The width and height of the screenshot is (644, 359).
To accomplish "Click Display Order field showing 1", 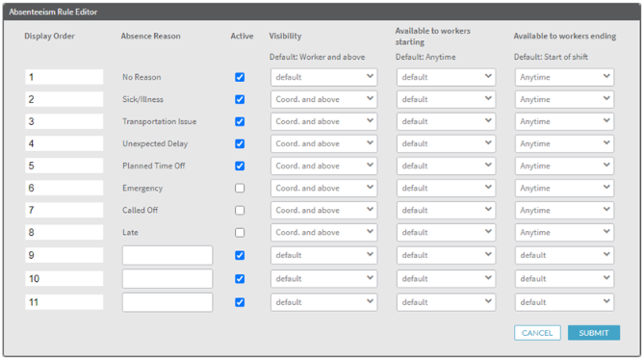I will coord(64,77).
